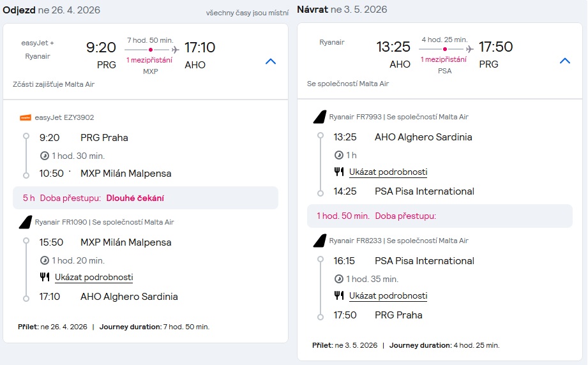Click the outbound 1 mezipřistání stopover label

pyautogui.click(x=149, y=60)
